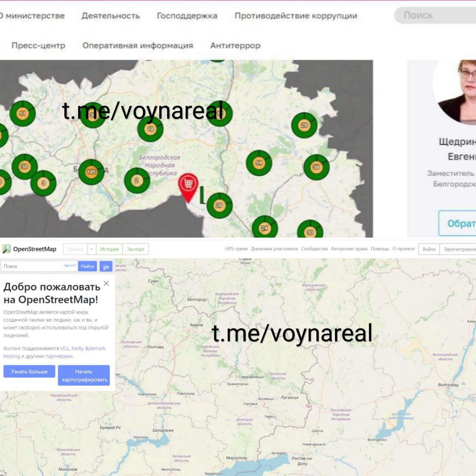Open the Господдержка menu
476x476 pixels.
pos(187,16)
